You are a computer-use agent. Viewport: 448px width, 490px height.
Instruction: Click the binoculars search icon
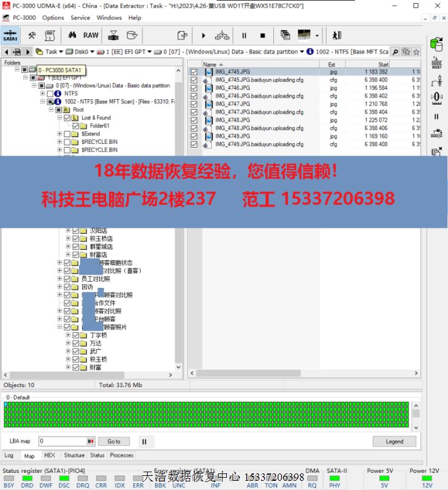coord(72,35)
